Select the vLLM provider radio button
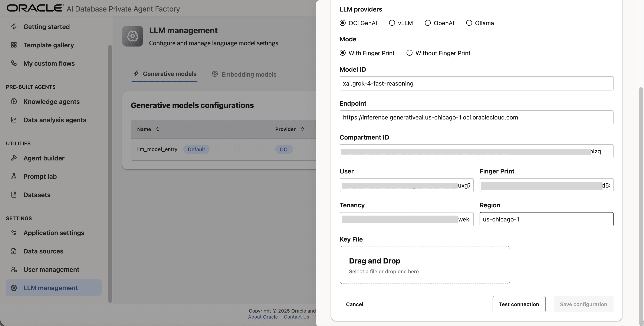The width and height of the screenshot is (644, 326). [x=392, y=23]
